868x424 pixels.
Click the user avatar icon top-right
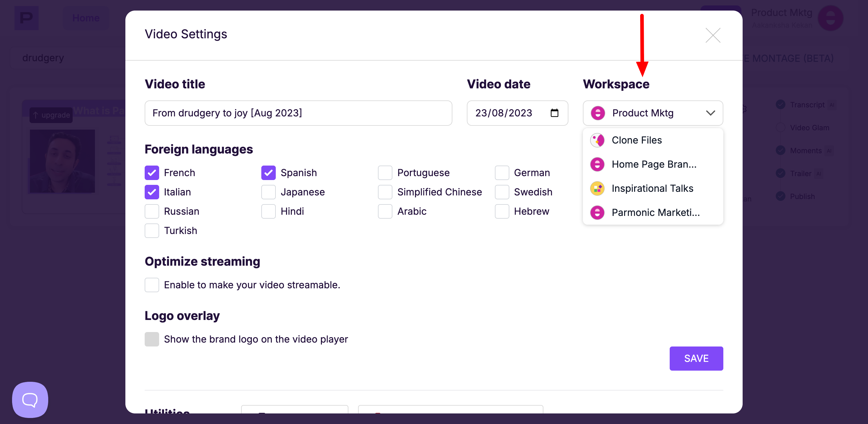pyautogui.click(x=830, y=18)
